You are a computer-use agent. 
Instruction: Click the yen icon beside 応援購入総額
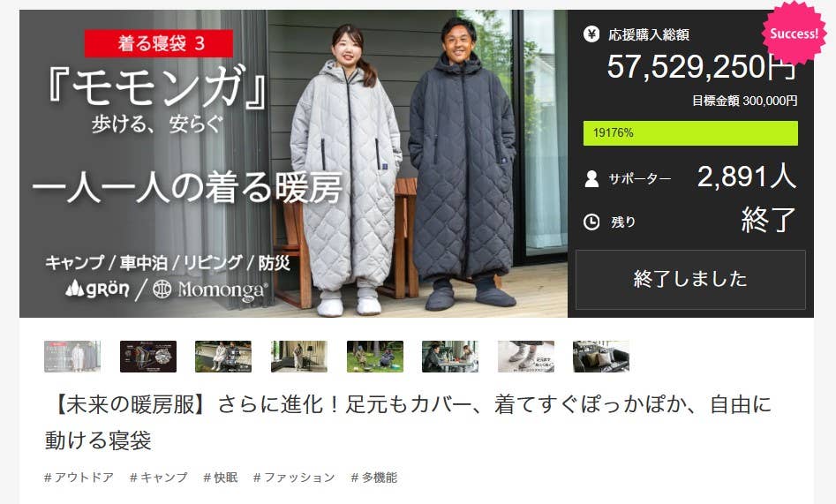click(591, 34)
